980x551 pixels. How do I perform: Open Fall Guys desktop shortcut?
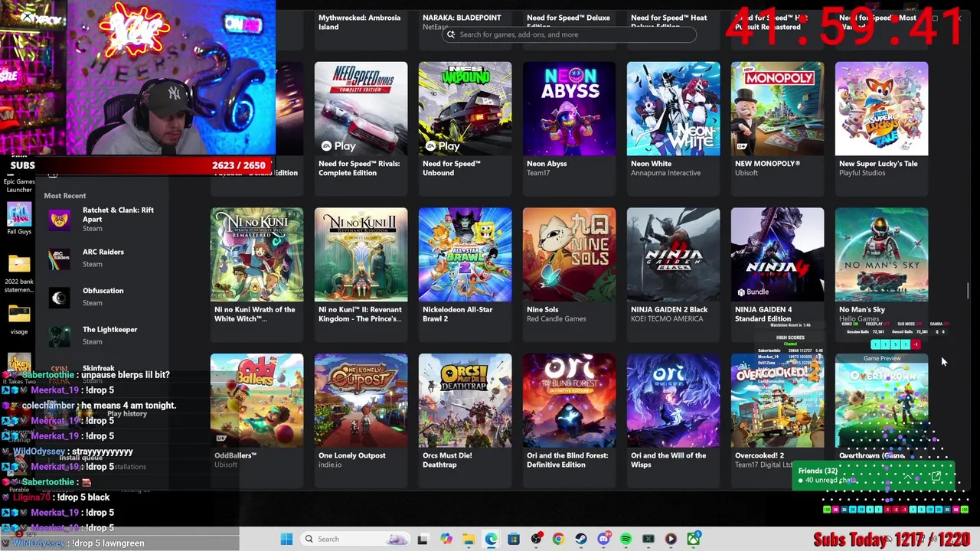click(x=19, y=217)
